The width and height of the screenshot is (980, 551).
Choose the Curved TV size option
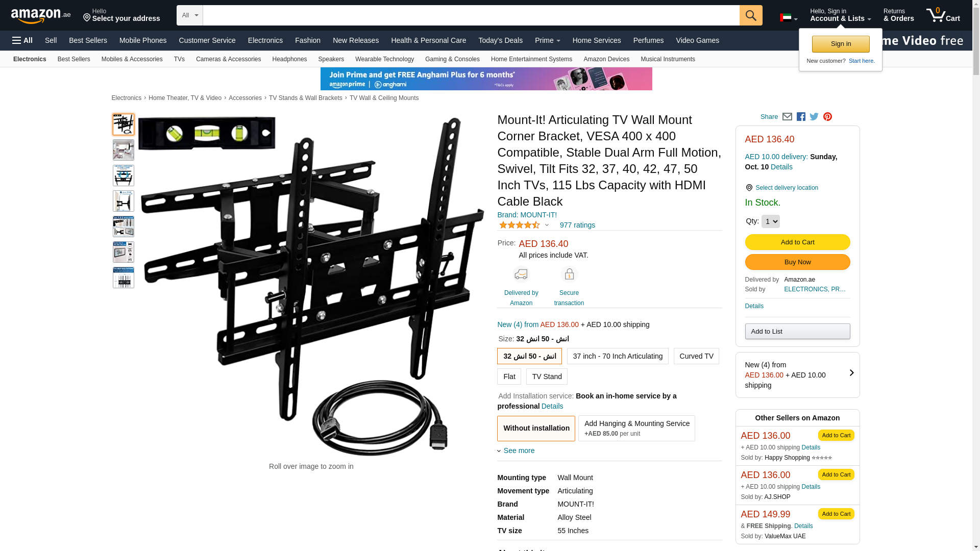pos(696,356)
